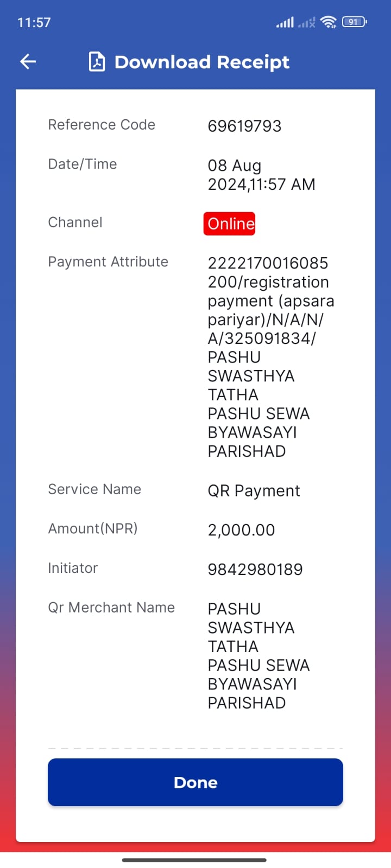This screenshot has width=391, height=868.
Task: Tap the Download Receipt header text
Action: 202,62
